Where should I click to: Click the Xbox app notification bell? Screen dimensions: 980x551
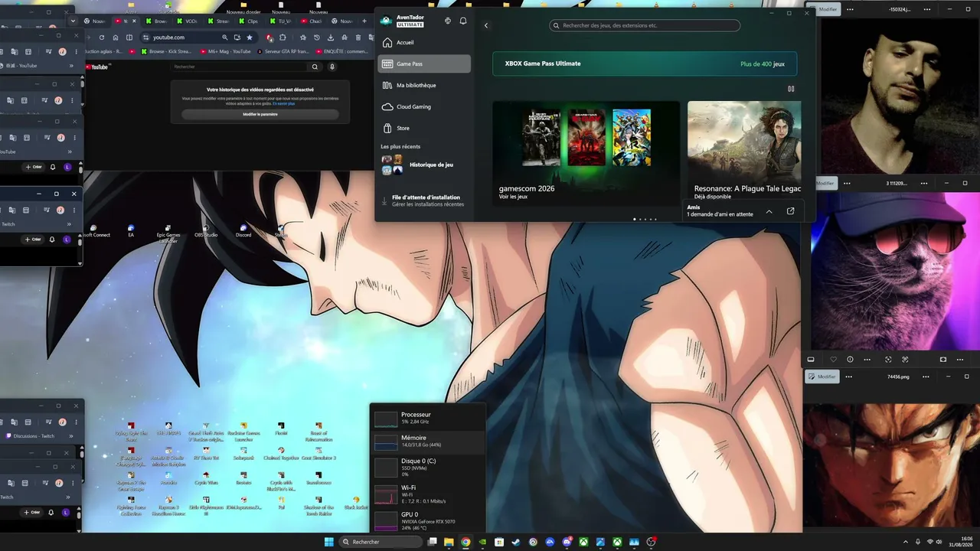(463, 21)
